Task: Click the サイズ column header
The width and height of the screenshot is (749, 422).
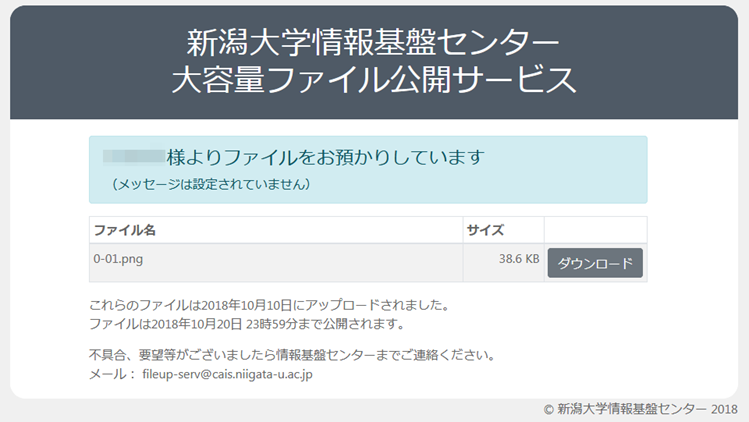Action: (485, 230)
